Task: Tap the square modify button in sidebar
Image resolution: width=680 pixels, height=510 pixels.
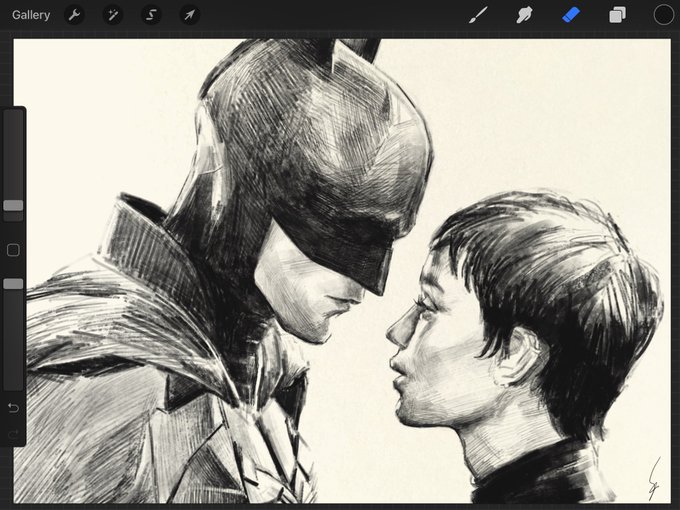Action: [x=13, y=250]
